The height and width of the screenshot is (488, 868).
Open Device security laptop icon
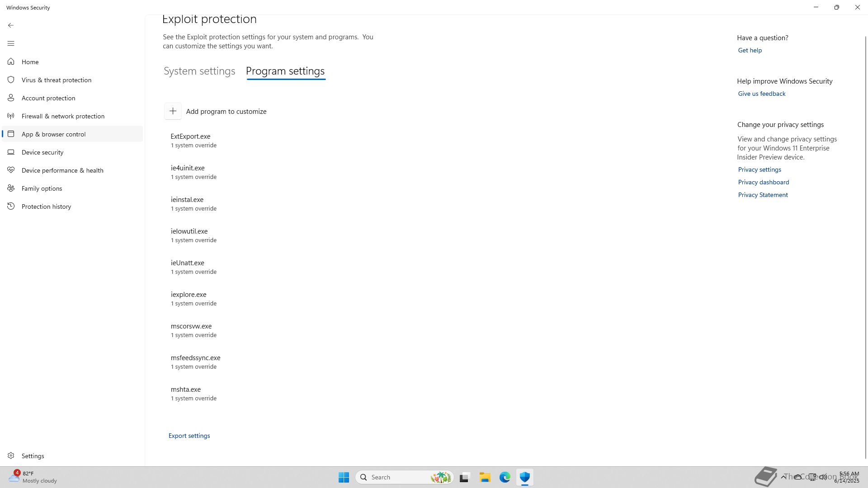coord(11,152)
